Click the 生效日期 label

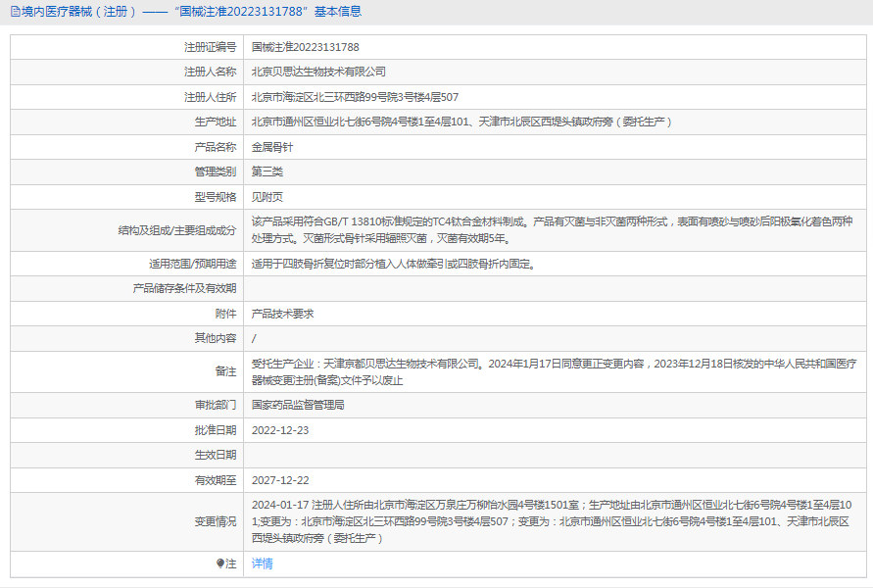coord(216,455)
